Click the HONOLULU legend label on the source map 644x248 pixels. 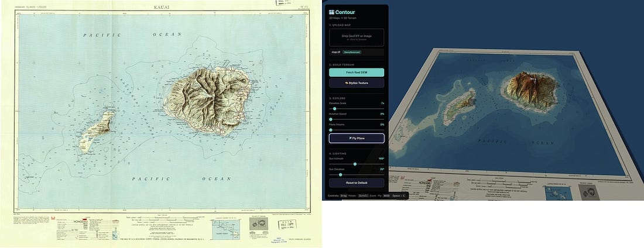click(x=81, y=222)
